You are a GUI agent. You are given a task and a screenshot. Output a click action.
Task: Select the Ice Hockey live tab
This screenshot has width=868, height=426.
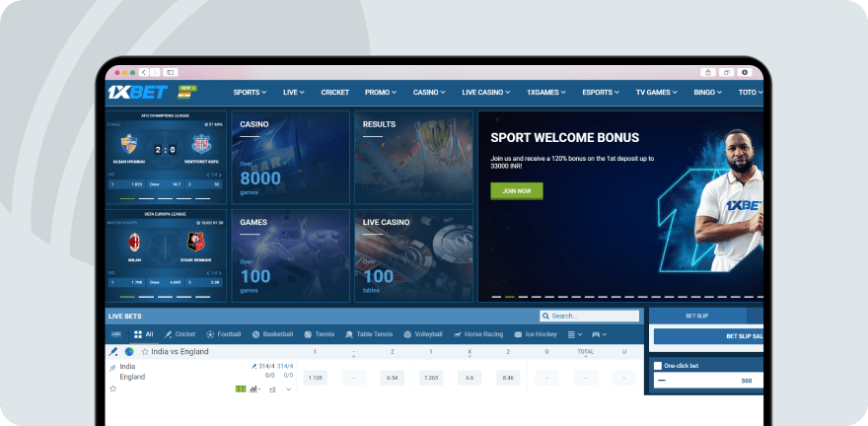[536, 334]
